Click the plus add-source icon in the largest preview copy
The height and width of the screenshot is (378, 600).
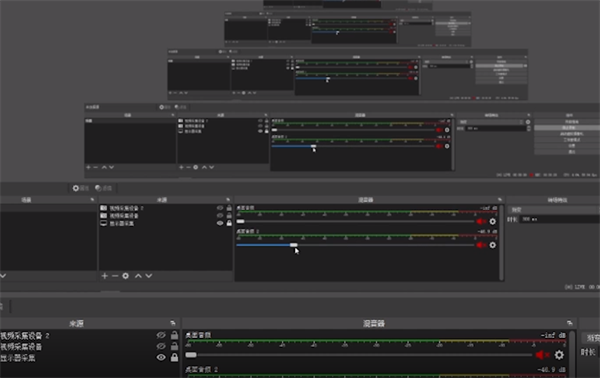[x=104, y=276]
